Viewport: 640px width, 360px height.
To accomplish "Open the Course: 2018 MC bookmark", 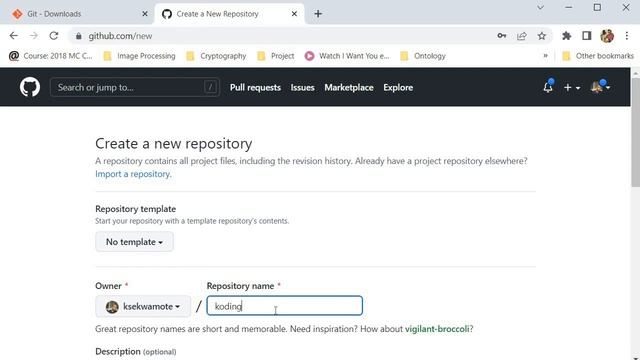I will tap(51, 56).
